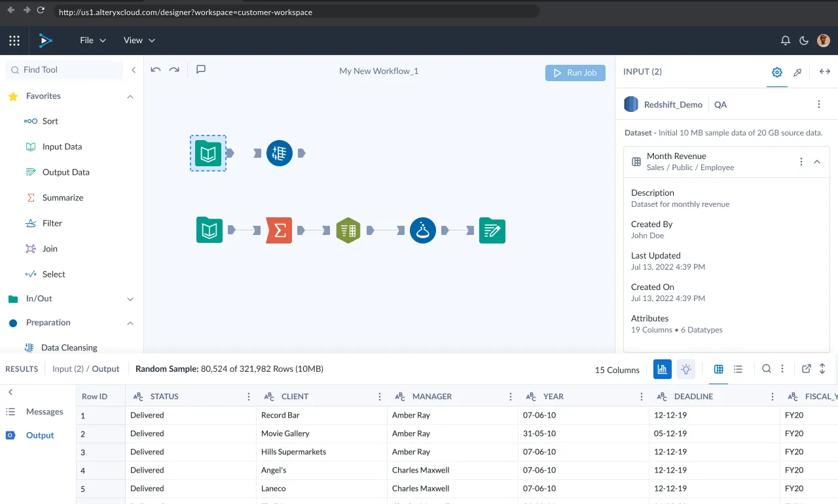Viewport: 838px width, 504px height.
Task: Select the 'Hills Supermarkets' client cell
Action: (321, 452)
